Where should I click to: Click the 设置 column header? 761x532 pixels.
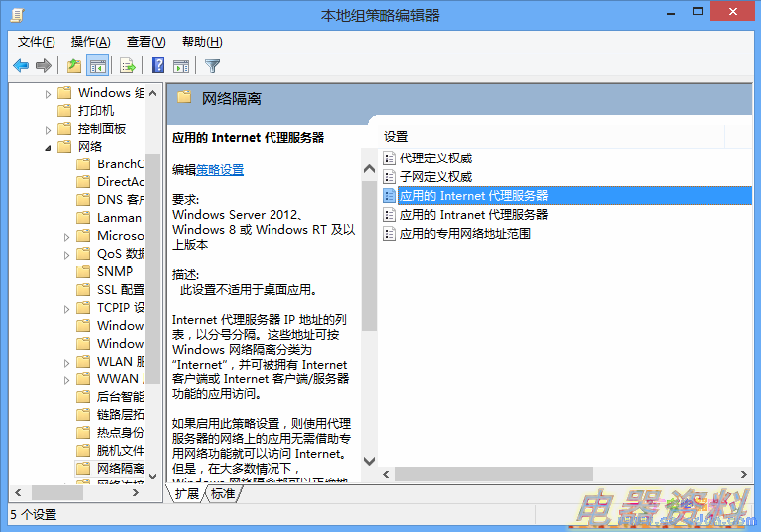coord(396,136)
